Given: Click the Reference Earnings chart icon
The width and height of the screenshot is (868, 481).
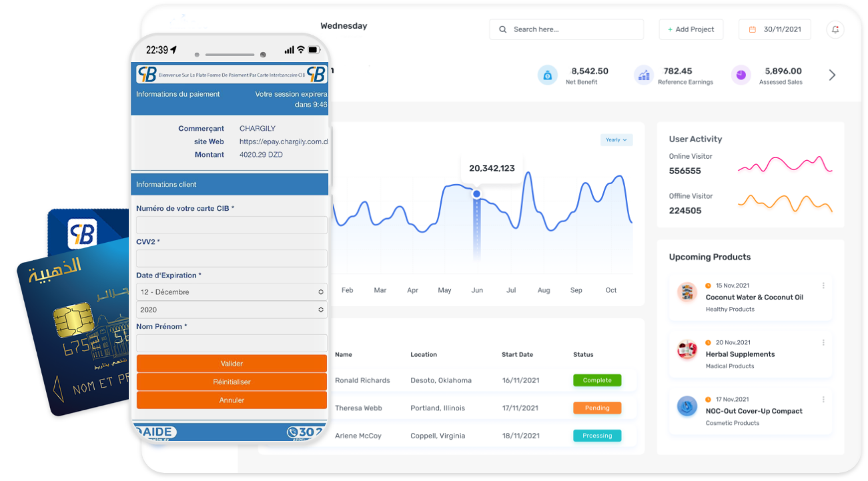Looking at the screenshot, I should (x=643, y=75).
